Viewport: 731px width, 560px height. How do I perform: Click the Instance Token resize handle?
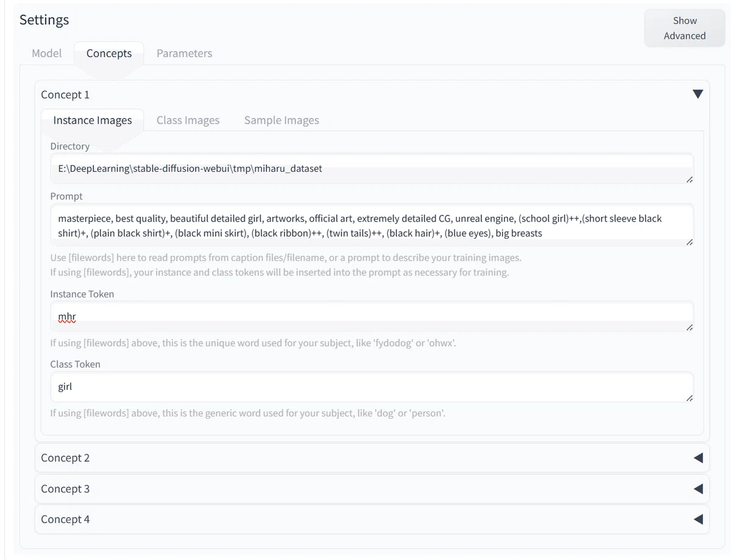(689, 327)
